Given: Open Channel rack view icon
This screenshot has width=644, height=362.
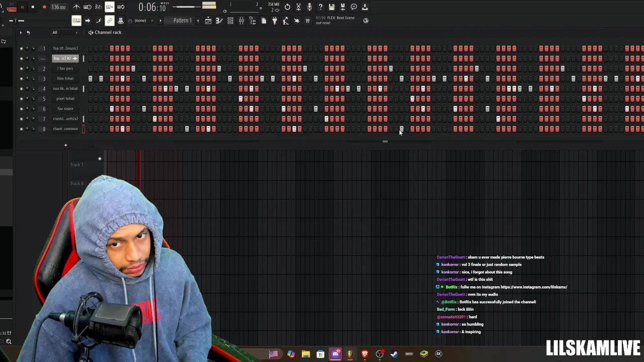Looking at the screenshot, I should (230, 21).
